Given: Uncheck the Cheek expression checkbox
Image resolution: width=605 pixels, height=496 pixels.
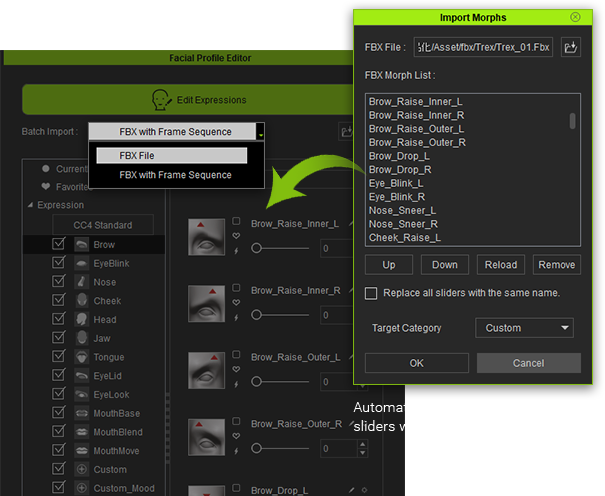Looking at the screenshot, I should click(58, 301).
